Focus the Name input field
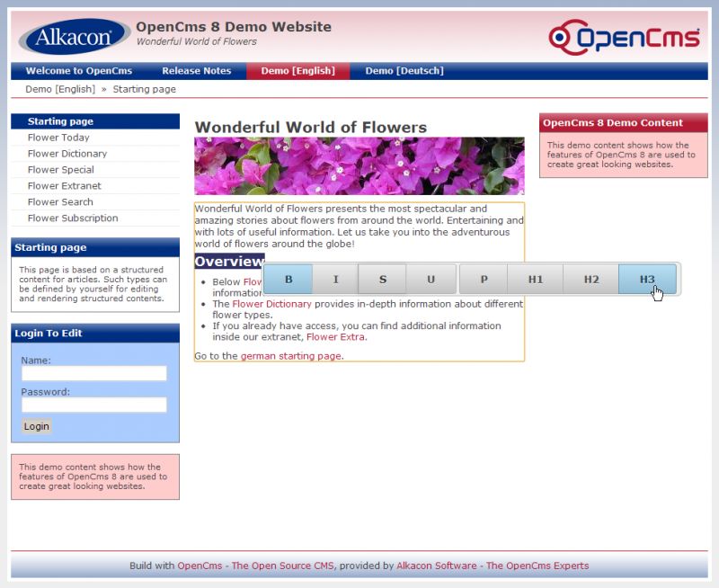The image size is (719, 588). pyautogui.click(x=94, y=373)
